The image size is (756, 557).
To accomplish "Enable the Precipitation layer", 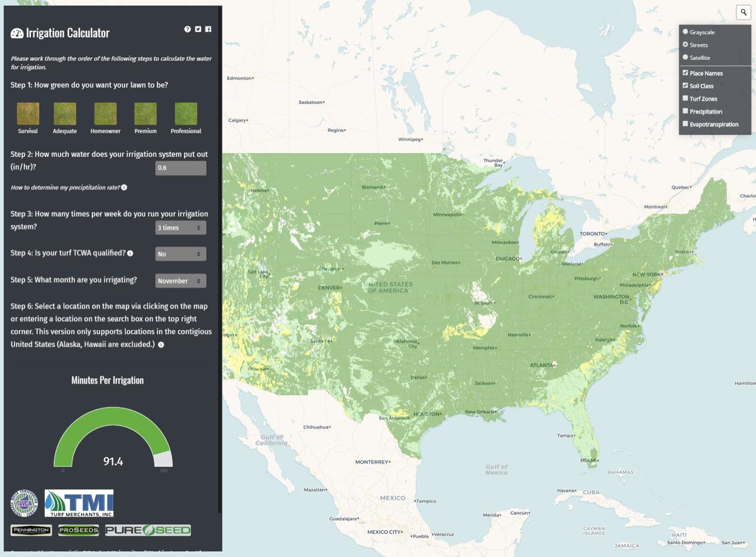I will [685, 112].
